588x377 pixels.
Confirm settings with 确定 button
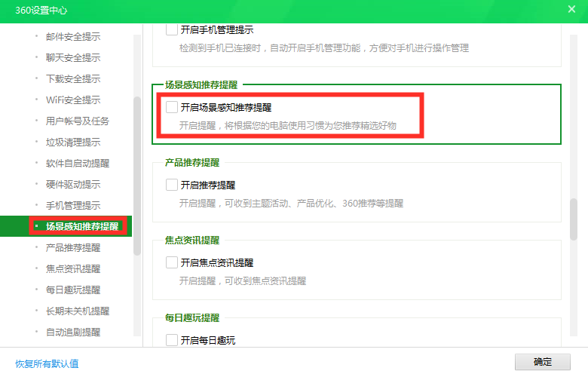[x=542, y=362]
